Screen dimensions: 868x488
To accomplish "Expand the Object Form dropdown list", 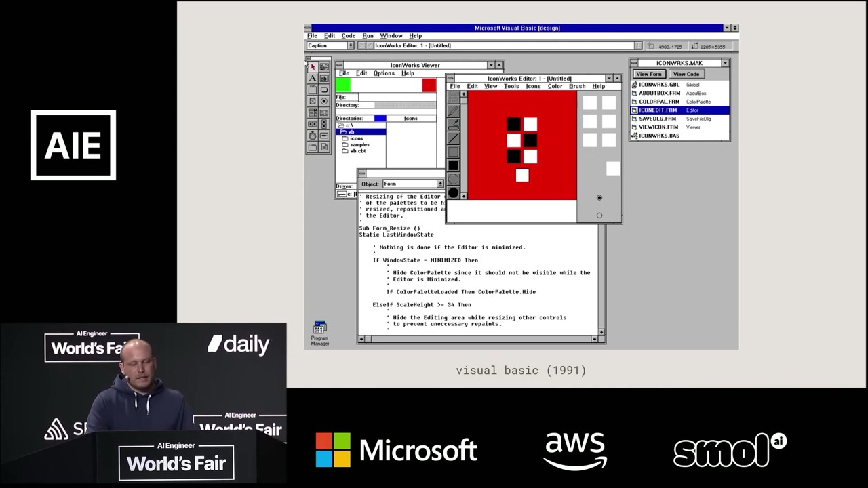I will click(439, 184).
